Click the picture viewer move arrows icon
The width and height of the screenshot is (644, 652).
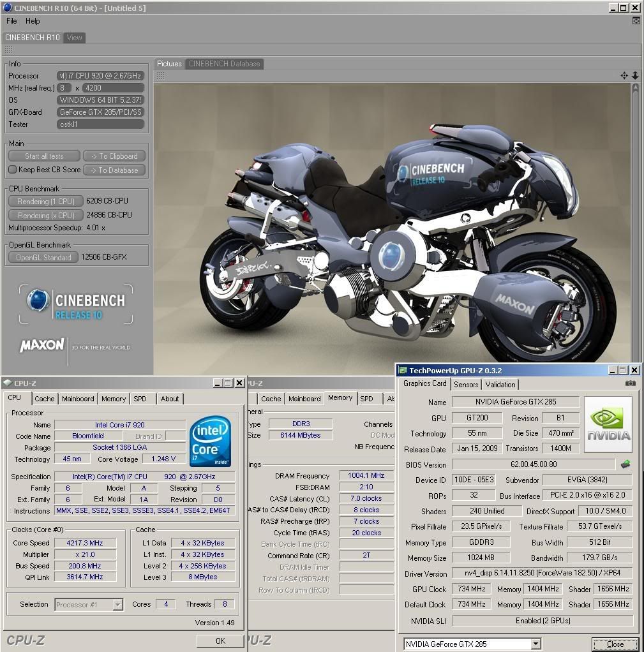pos(624,75)
